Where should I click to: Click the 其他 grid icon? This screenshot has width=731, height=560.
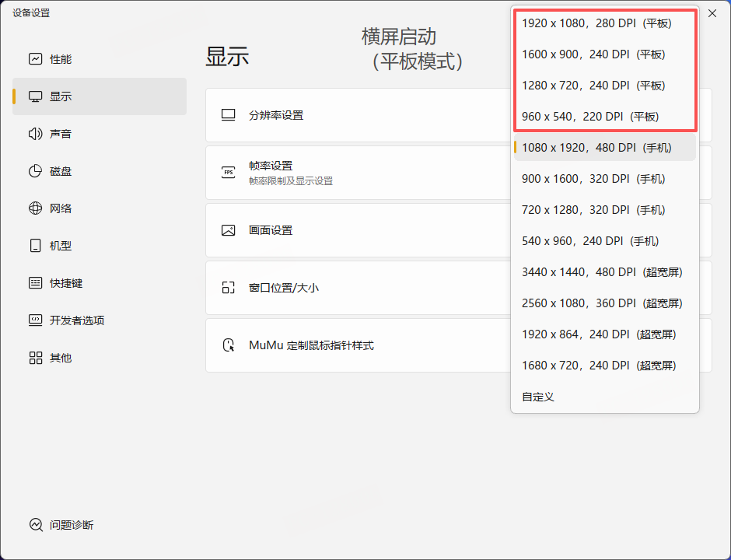click(x=36, y=358)
